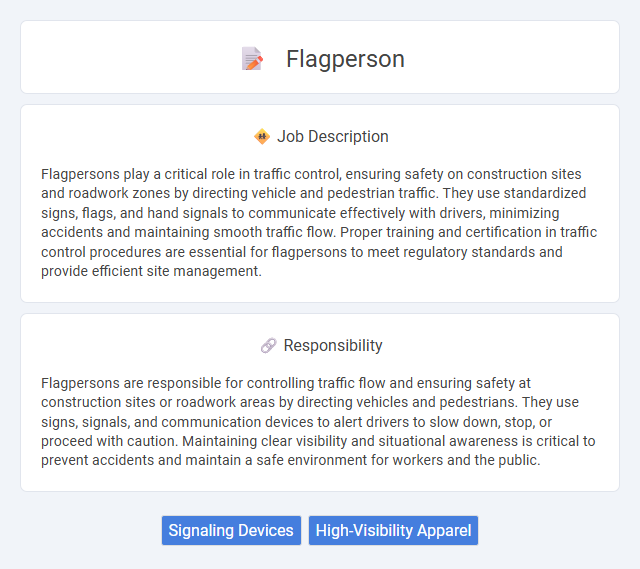Select the Responsibility heading
640x569 pixels.
tap(333, 345)
